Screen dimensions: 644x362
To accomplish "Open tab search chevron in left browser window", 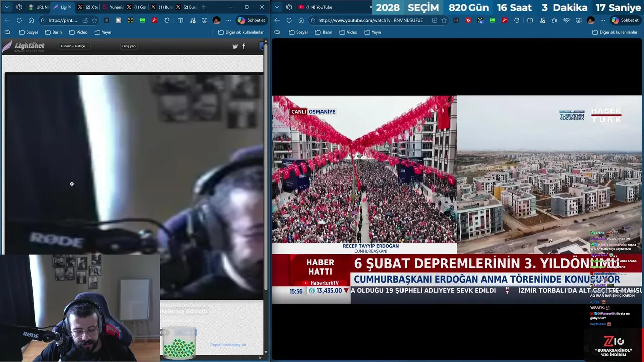I will [7, 7].
